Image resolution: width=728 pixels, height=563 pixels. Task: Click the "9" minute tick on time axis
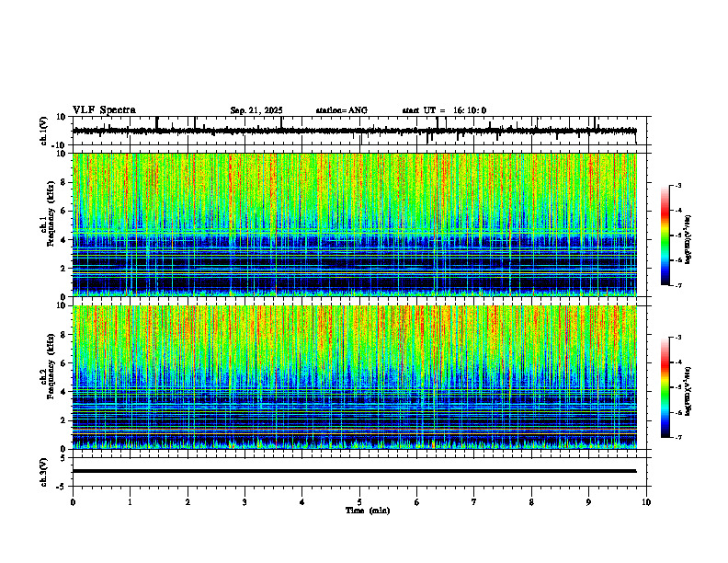tap(588, 502)
